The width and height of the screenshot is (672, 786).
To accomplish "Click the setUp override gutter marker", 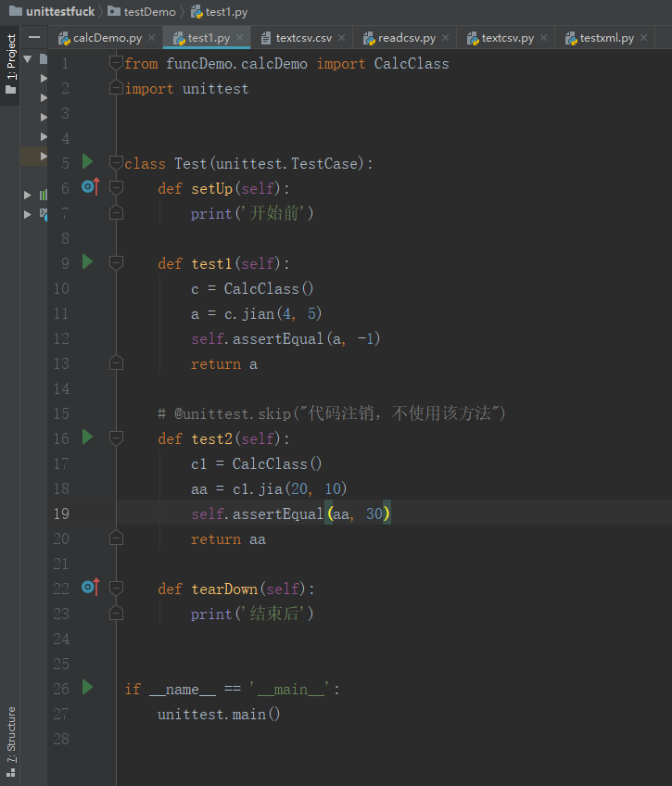I will 91,187.
